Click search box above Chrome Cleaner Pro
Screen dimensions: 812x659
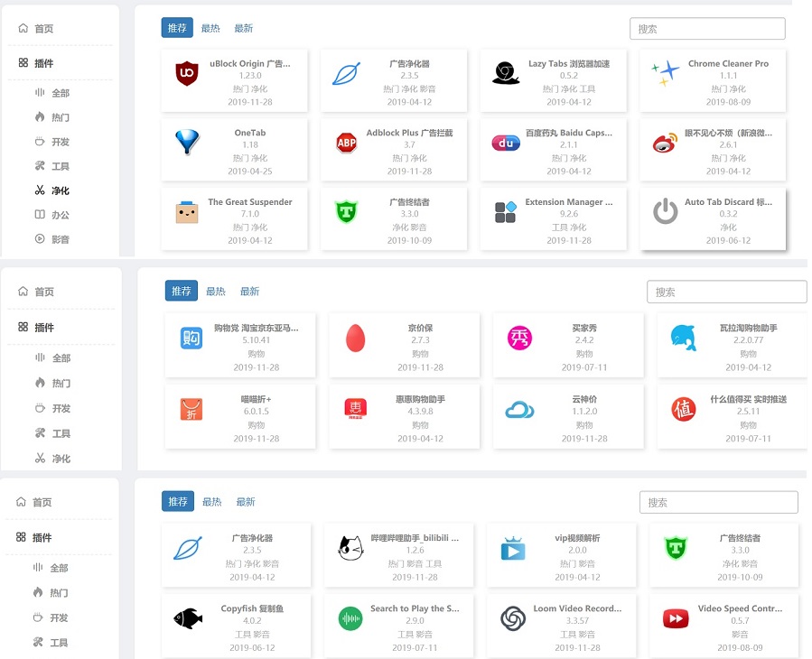point(707,29)
